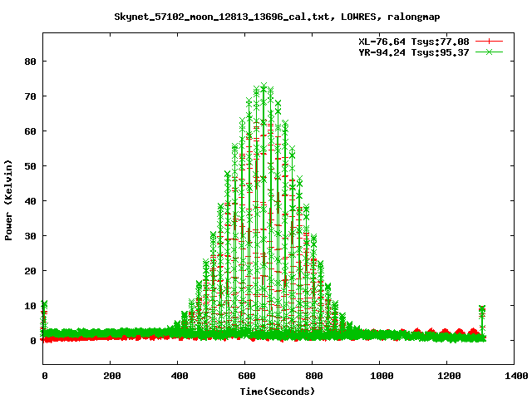Click the Time(Seconds) axis label
This screenshot has width=532, height=399.
click(278, 392)
